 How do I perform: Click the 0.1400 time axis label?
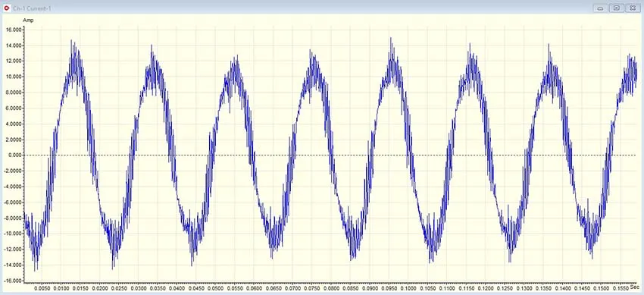click(564, 289)
